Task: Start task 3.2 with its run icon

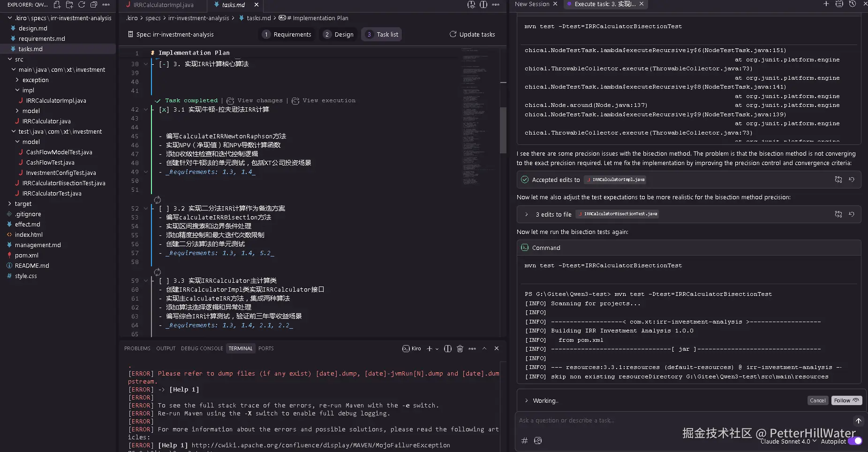Action: pyautogui.click(x=158, y=200)
